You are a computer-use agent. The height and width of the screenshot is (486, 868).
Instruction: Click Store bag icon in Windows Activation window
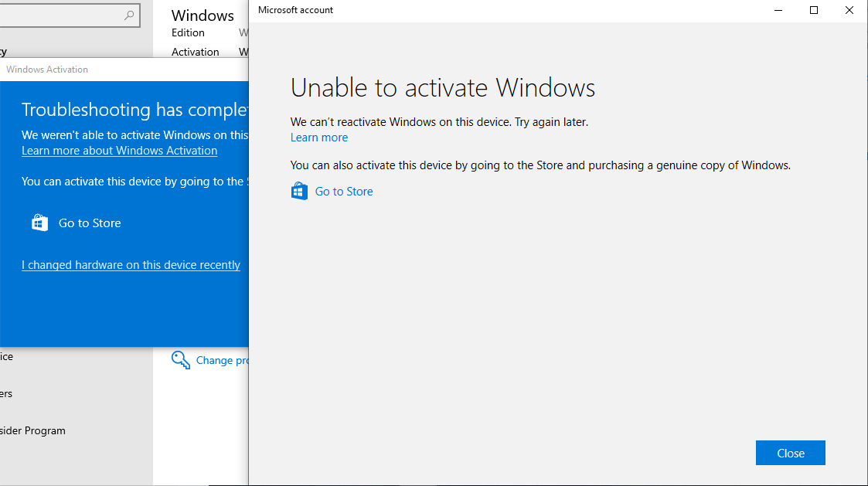coord(40,223)
